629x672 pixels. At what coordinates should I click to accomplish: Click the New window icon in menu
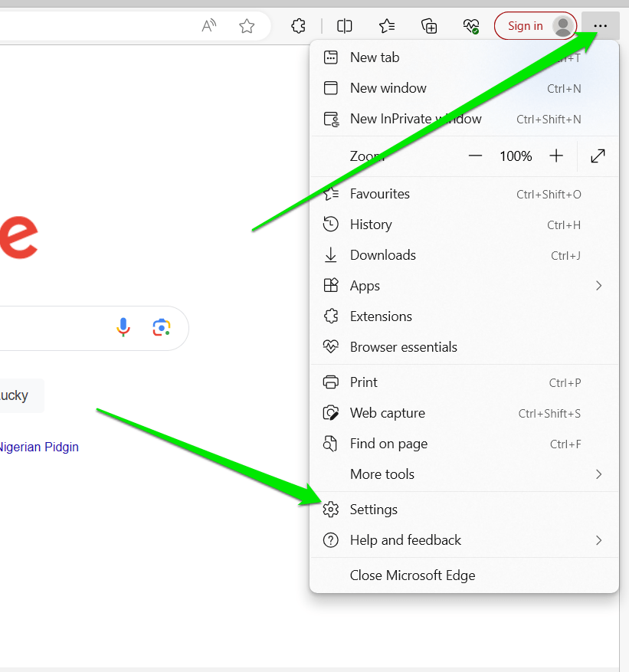(331, 88)
